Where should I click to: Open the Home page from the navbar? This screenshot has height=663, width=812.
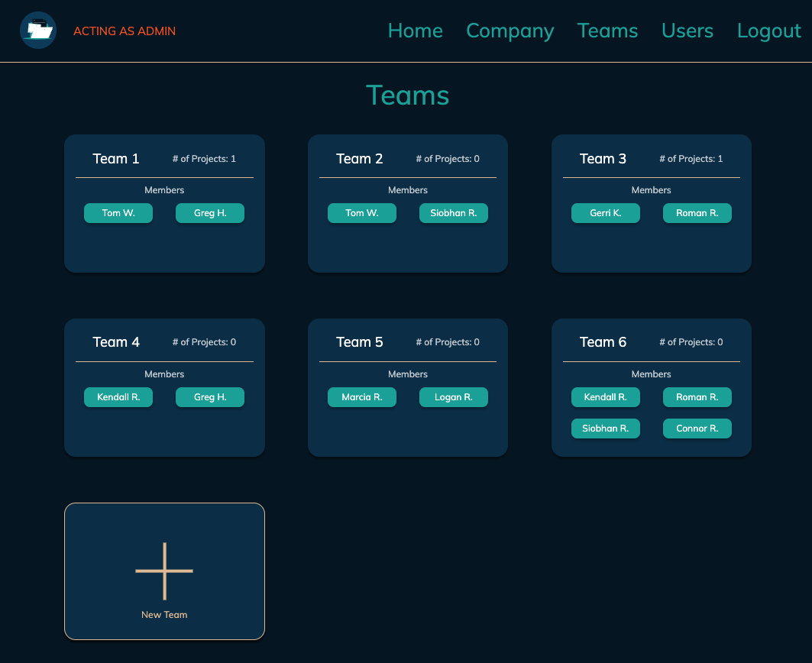click(415, 31)
